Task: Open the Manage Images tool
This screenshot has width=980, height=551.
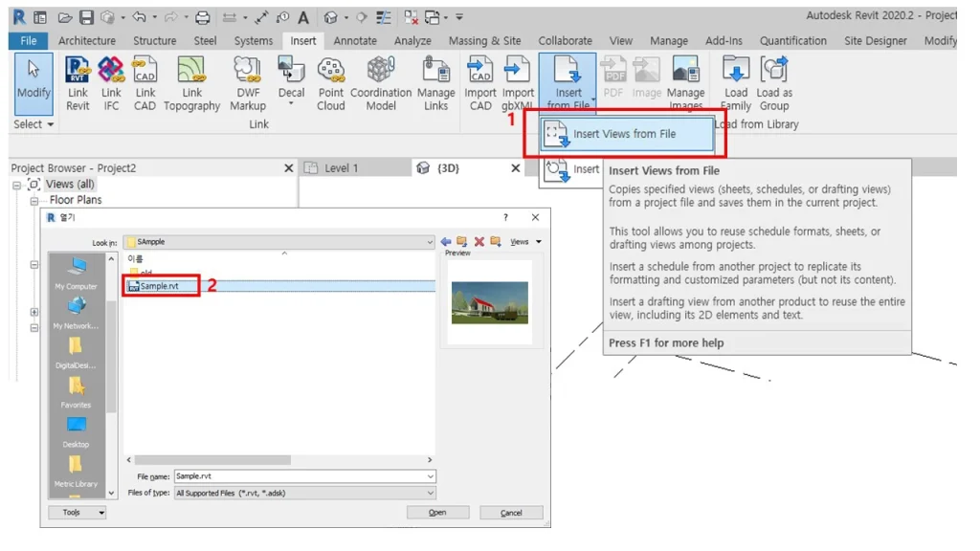Action: point(685,84)
